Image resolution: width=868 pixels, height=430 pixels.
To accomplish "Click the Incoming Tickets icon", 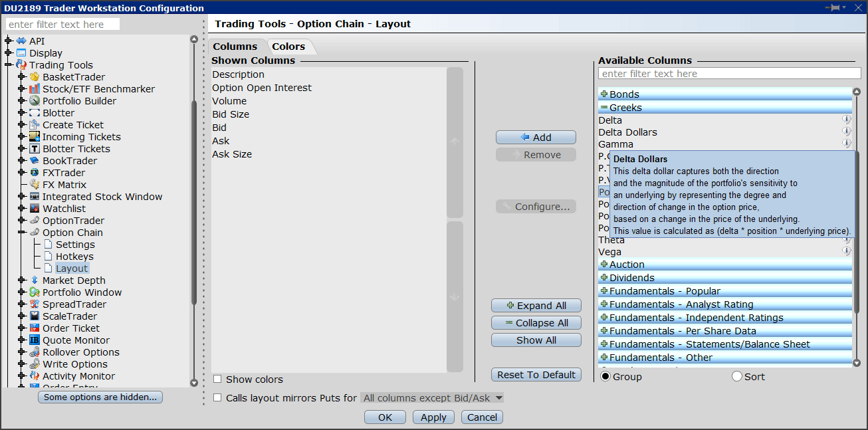I will click(35, 137).
